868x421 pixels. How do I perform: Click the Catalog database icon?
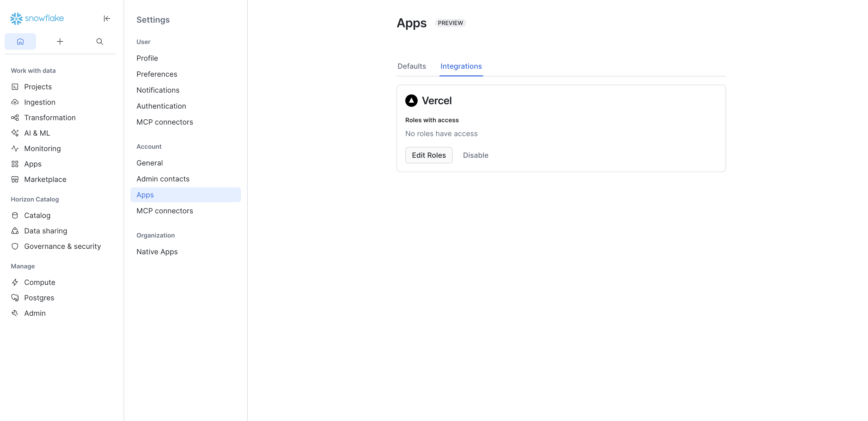pyautogui.click(x=15, y=216)
